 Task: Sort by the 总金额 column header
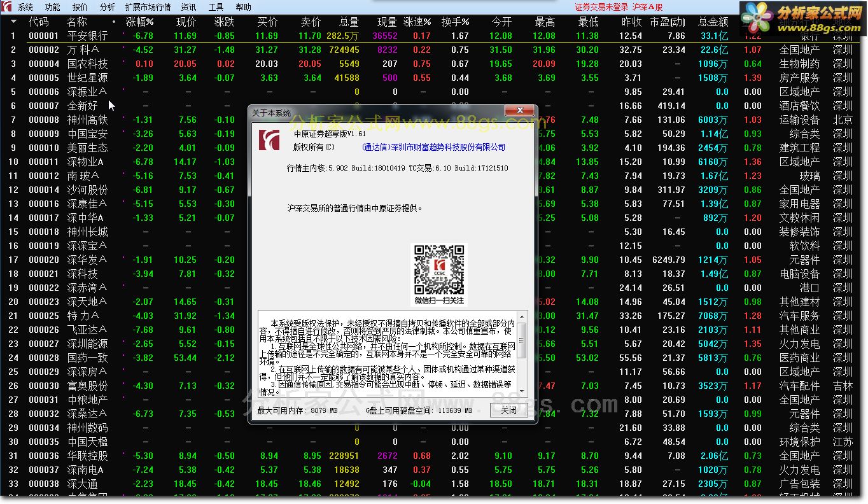click(713, 22)
